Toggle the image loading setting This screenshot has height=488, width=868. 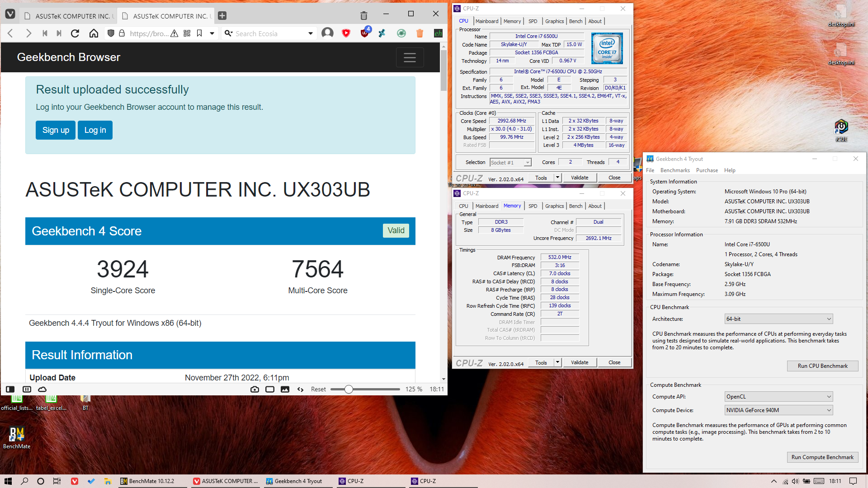[x=285, y=389]
